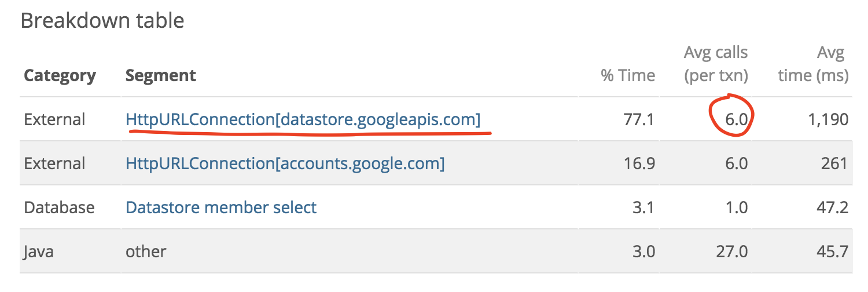
Task: Sort by the Segment column header
Action: (x=161, y=76)
